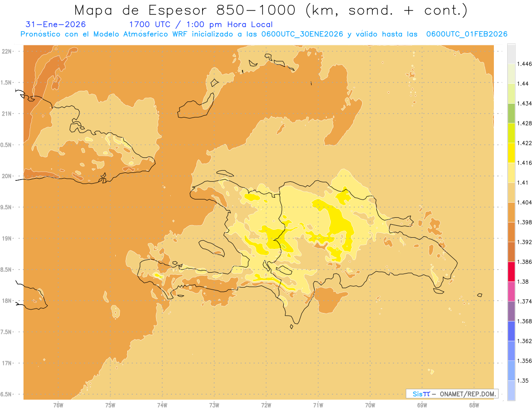The image size is (532, 411).
Task: Click longitude label "71W"
Action: pos(318,405)
